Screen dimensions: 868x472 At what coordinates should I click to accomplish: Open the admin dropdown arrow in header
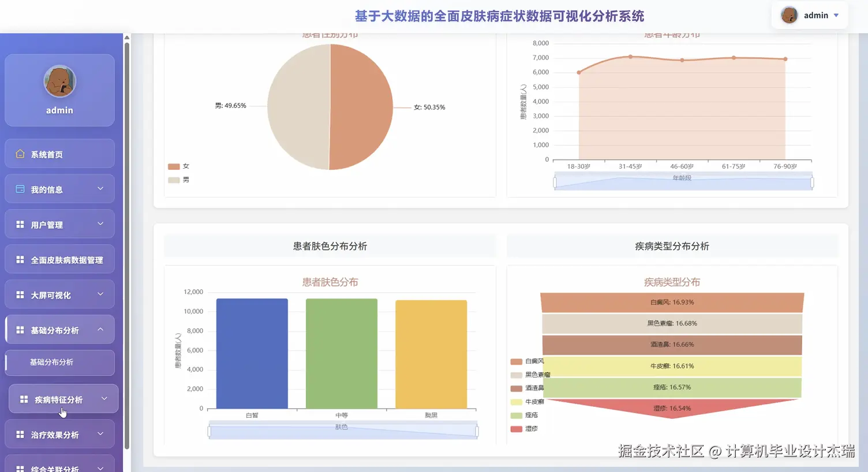click(836, 16)
